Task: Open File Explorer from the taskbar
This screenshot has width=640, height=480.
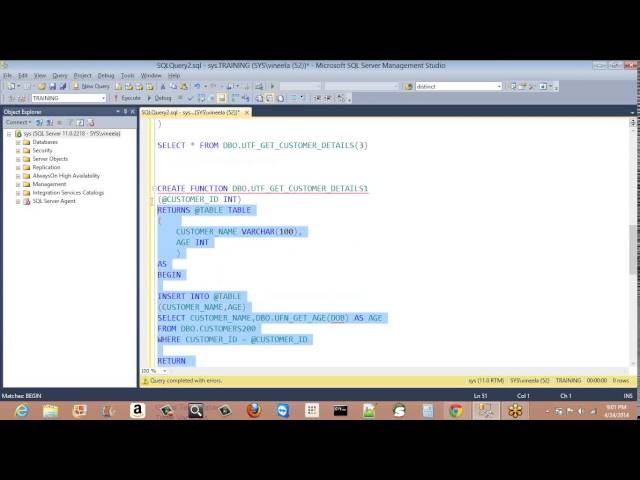Action: coord(50,411)
